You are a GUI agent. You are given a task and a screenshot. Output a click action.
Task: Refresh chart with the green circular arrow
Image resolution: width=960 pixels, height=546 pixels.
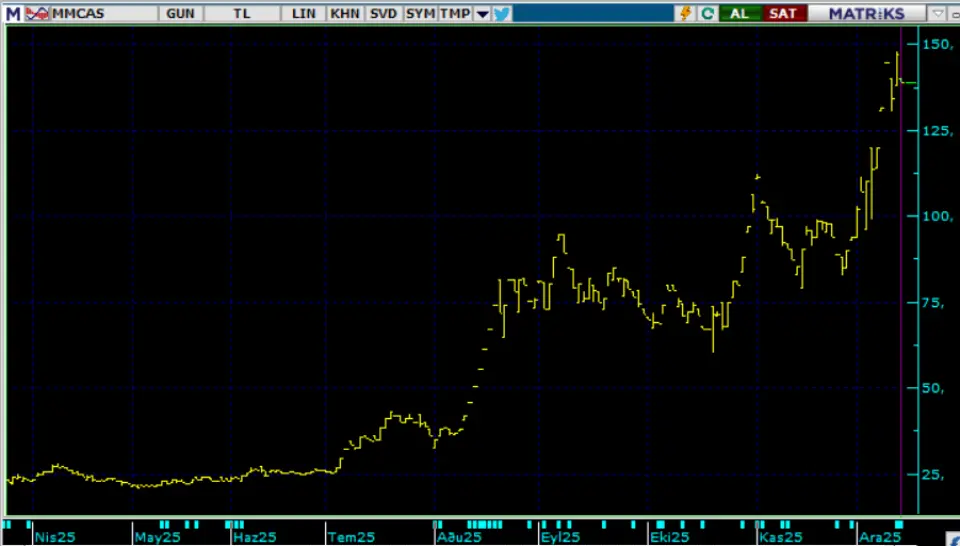[708, 13]
